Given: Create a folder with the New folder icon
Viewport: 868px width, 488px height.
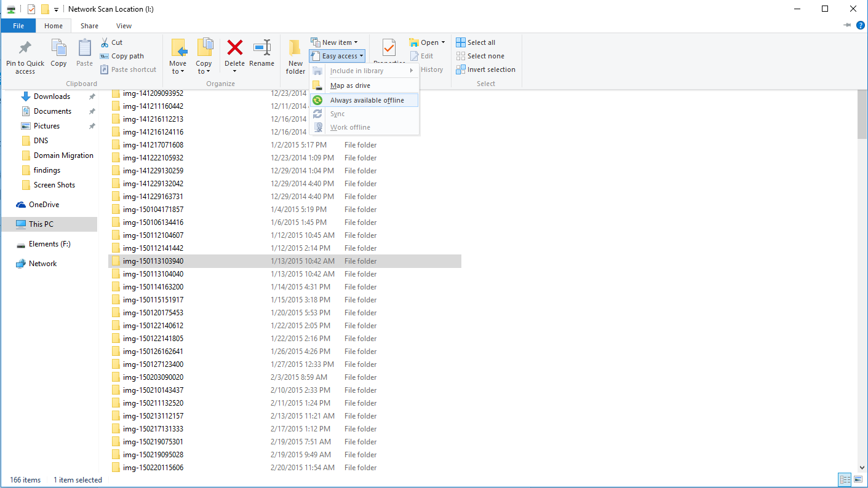Looking at the screenshot, I should [x=295, y=55].
